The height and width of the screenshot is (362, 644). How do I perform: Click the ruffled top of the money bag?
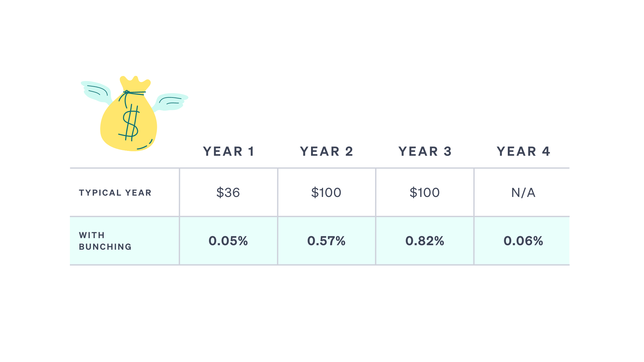[x=135, y=83]
